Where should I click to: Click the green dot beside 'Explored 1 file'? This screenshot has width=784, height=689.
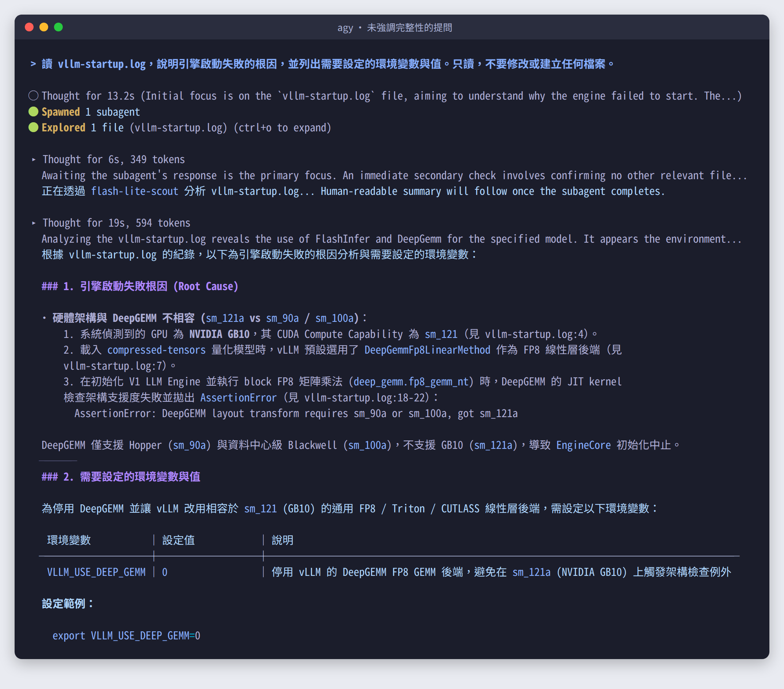(33, 127)
